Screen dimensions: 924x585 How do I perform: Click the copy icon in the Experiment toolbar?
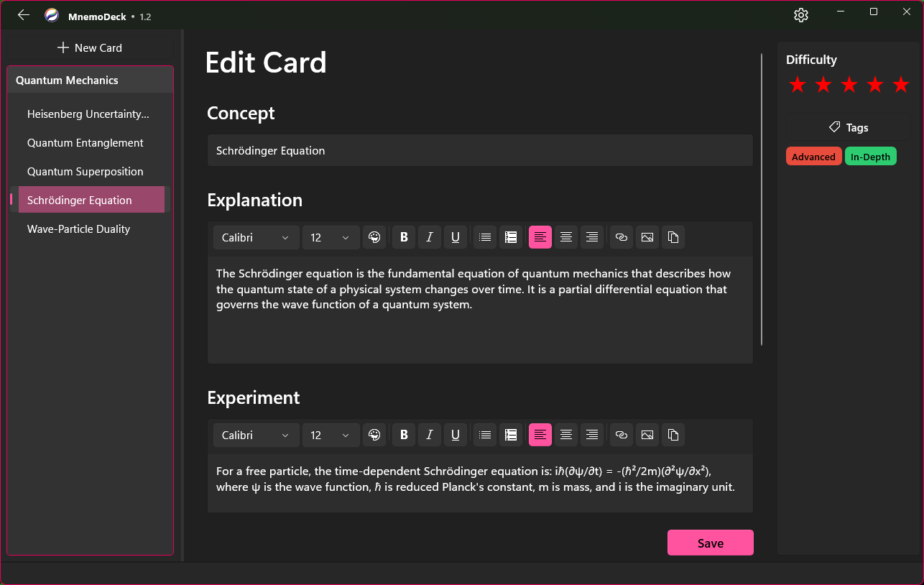[x=673, y=435]
